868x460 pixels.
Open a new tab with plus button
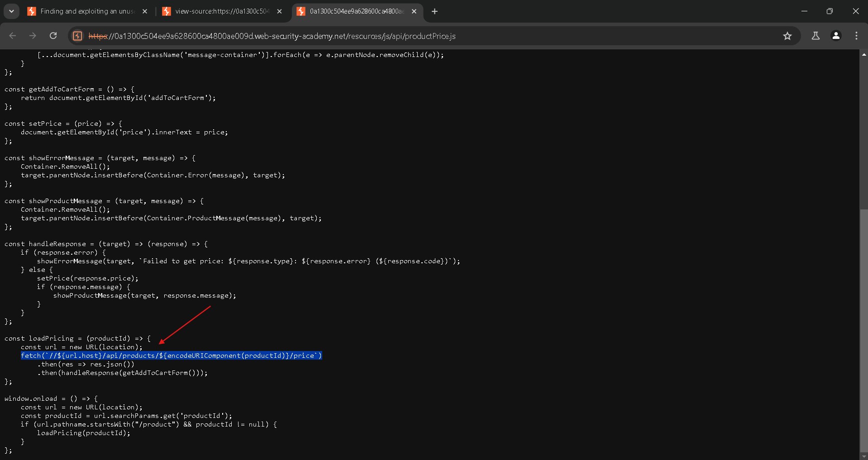pyautogui.click(x=434, y=11)
